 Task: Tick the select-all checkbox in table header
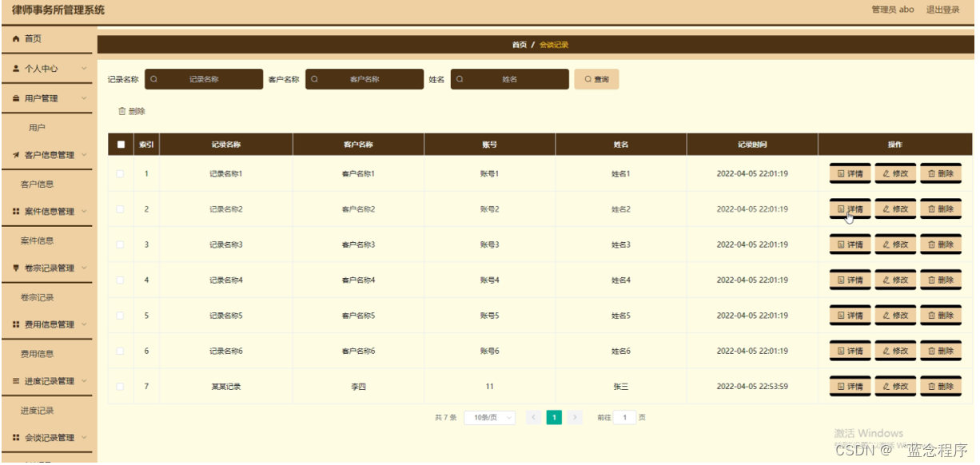click(121, 145)
